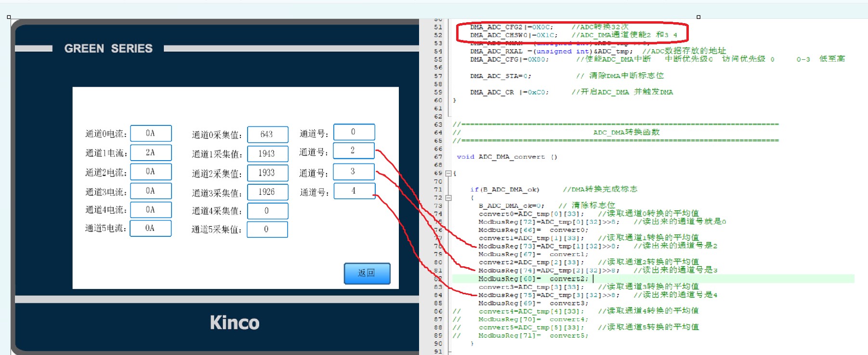Click the 通道0电流 value field
868x355 pixels.
[x=151, y=134]
